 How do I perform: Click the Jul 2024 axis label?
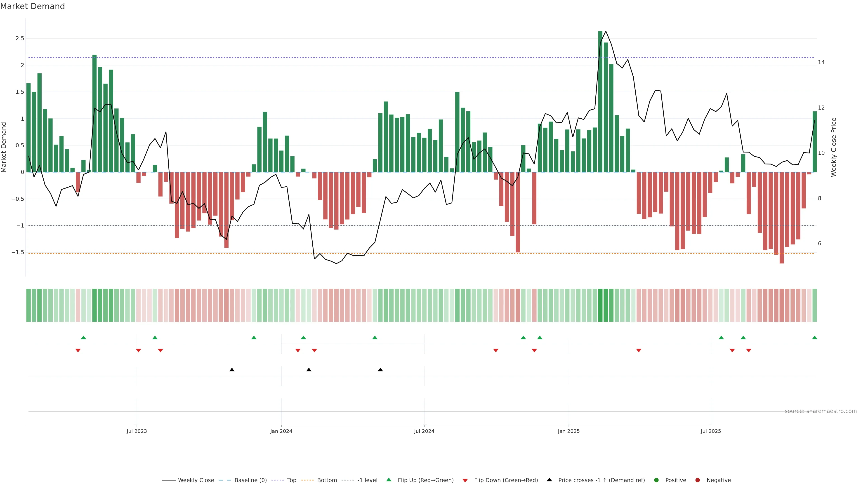(424, 431)
